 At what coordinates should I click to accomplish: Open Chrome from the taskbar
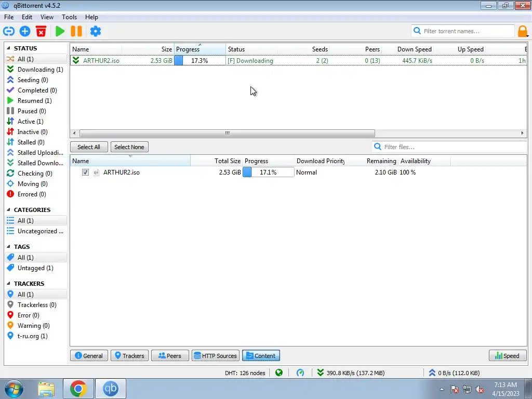pos(78,389)
